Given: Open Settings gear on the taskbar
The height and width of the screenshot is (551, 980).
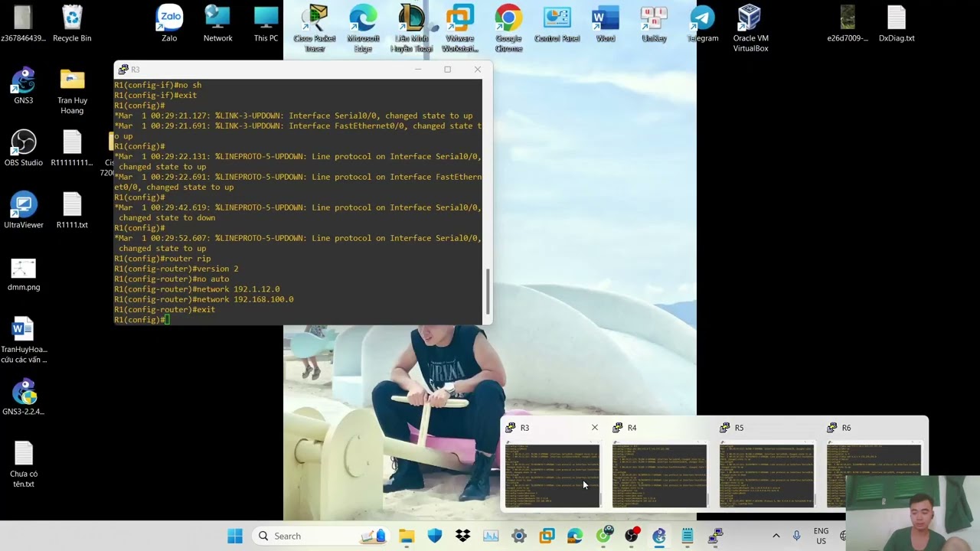Looking at the screenshot, I should pos(519,536).
